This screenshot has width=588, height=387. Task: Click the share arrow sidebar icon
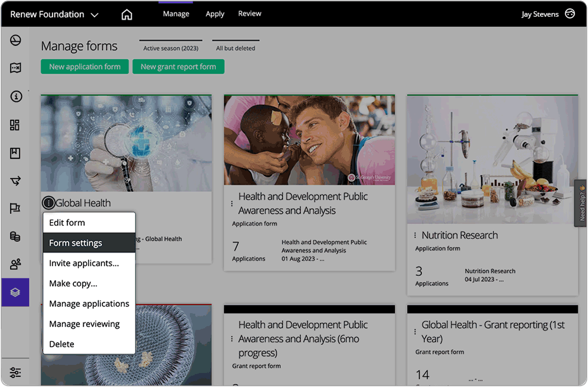click(x=16, y=181)
